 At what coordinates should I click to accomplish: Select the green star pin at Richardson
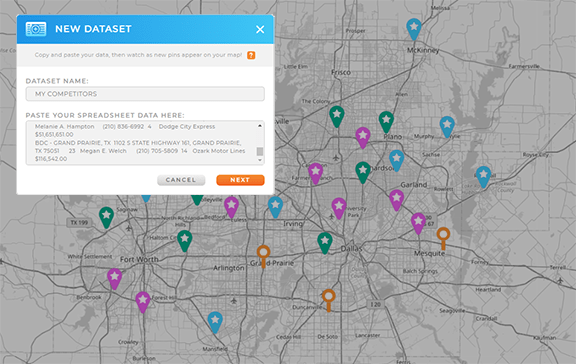[363, 173]
